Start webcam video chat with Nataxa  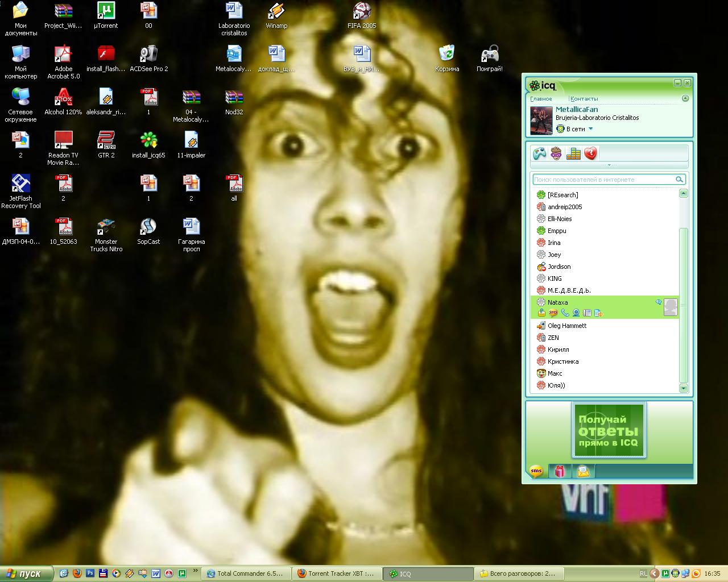click(x=576, y=313)
